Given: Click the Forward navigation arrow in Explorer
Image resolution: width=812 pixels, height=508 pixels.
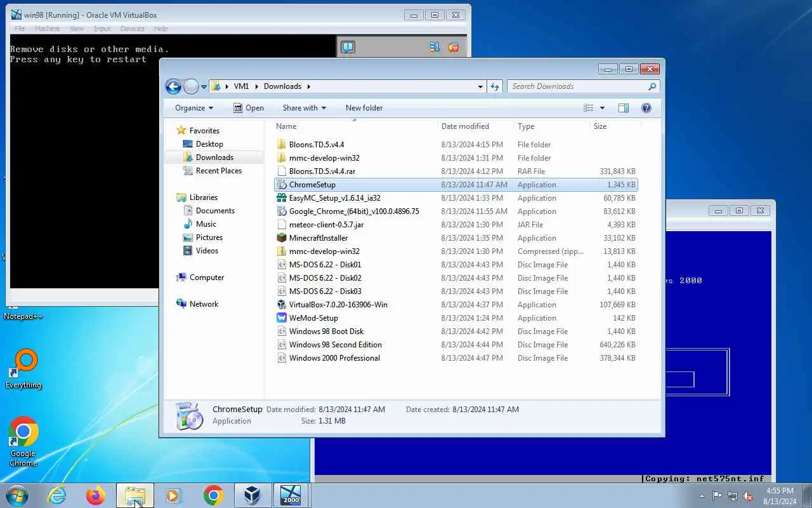Looking at the screenshot, I should coord(191,86).
